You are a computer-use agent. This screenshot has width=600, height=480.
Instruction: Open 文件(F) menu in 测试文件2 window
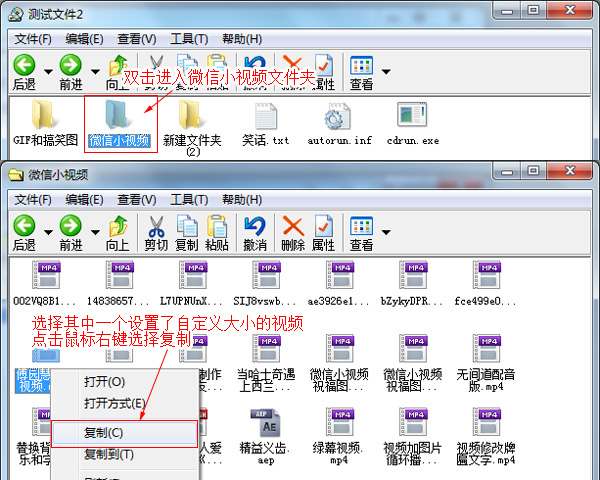pos(33,39)
